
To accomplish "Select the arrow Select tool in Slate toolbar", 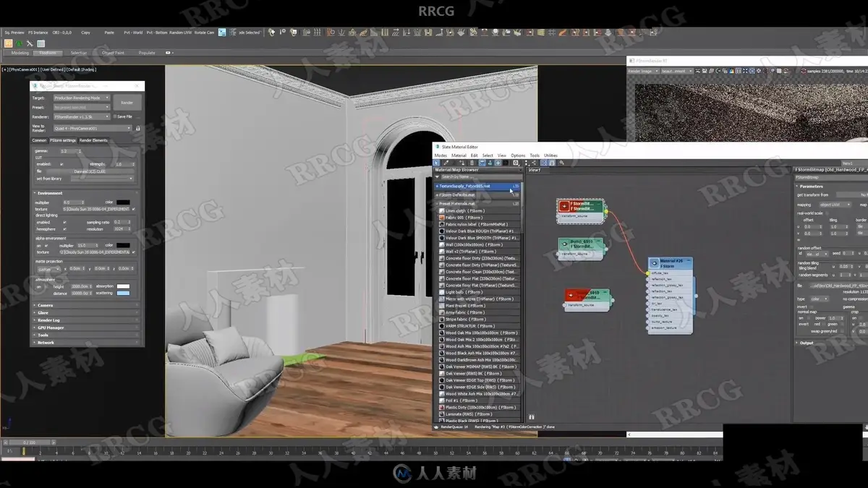I will click(437, 163).
